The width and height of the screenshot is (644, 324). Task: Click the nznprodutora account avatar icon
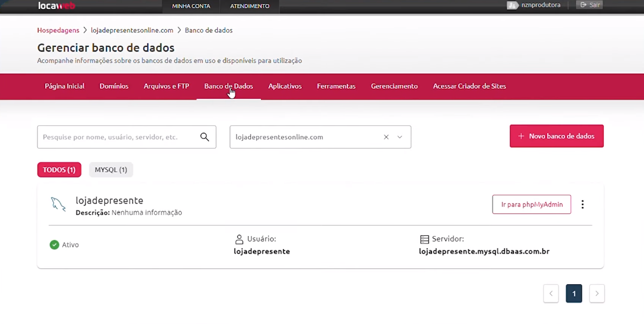512,5
